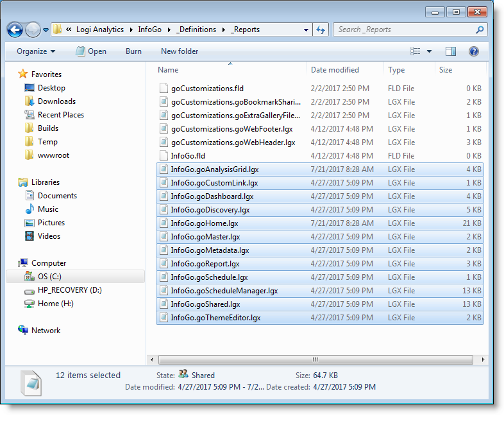Click the Network icon in navigation pane
Screen dimensions: 504x432
[23, 330]
